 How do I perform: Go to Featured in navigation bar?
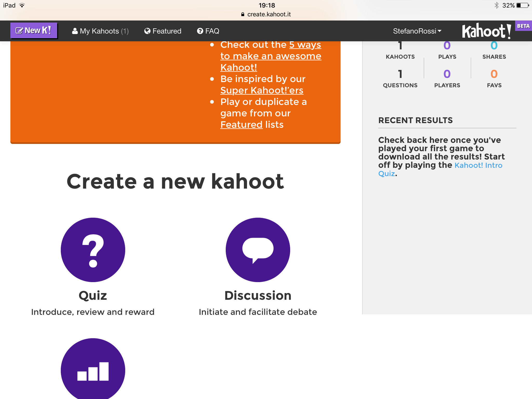click(163, 31)
